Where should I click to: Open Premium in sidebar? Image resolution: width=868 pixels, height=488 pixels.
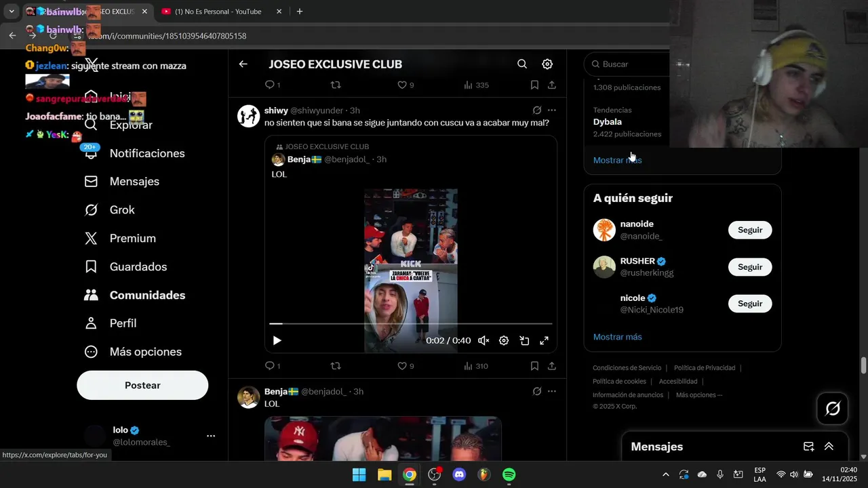pyautogui.click(x=120, y=239)
